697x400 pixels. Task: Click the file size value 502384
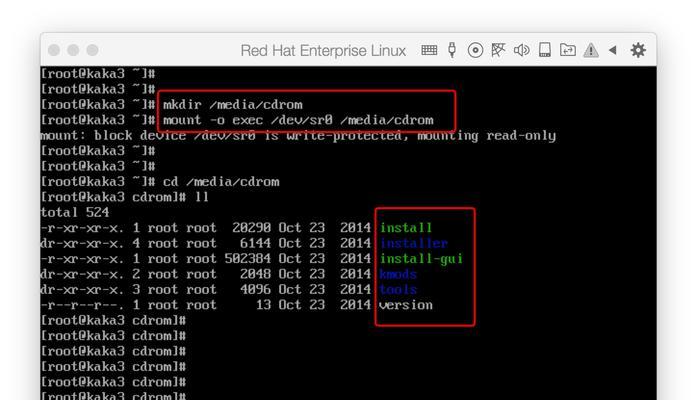(248, 259)
